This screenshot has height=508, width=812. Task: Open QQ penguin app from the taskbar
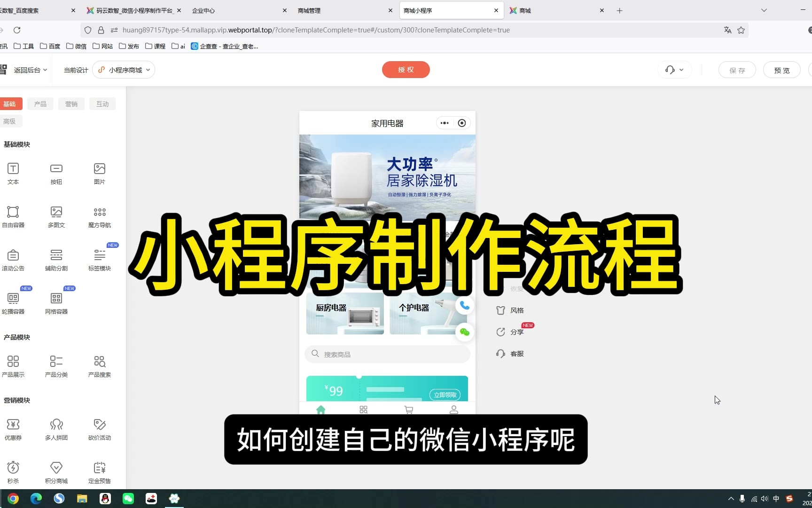[x=105, y=499]
